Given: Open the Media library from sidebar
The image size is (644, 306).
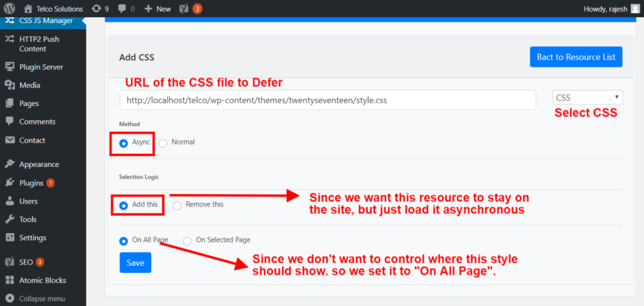Looking at the screenshot, I should [29, 85].
